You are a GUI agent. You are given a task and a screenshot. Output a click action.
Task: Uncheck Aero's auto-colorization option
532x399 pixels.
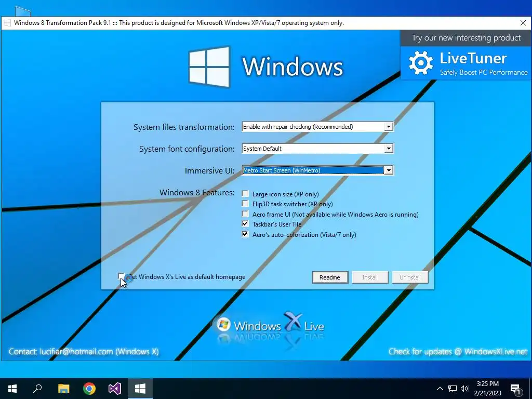click(x=245, y=234)
